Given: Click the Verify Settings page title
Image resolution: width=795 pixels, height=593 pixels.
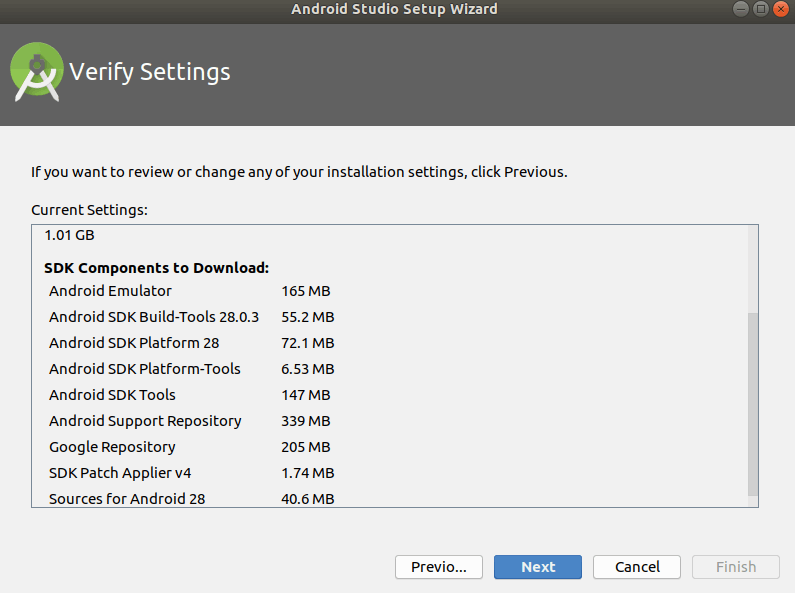Looking at the screenshot, I should tap(150, 72).
